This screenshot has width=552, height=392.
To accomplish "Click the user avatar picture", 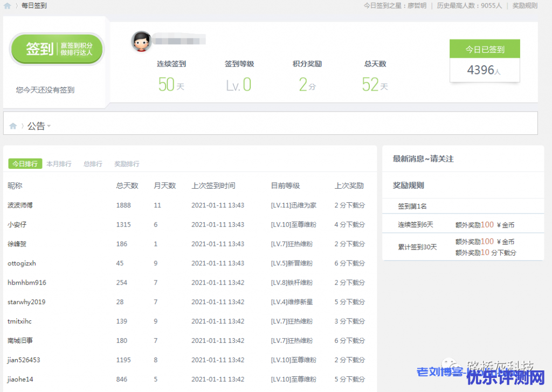I will click(141, 42).
